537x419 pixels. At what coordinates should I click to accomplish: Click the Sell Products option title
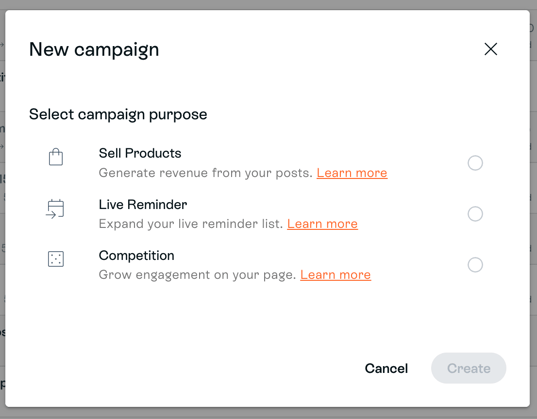(x=140, y=153)
